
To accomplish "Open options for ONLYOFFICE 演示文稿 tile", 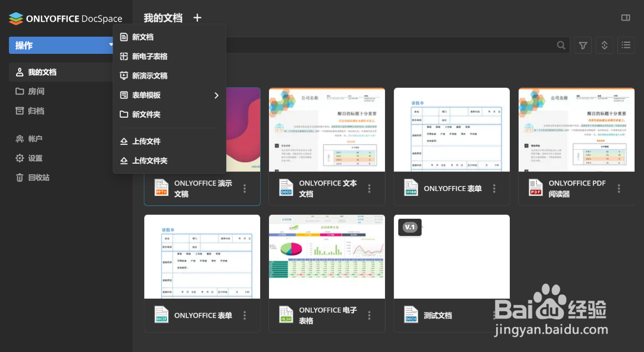I will (245, 188).
